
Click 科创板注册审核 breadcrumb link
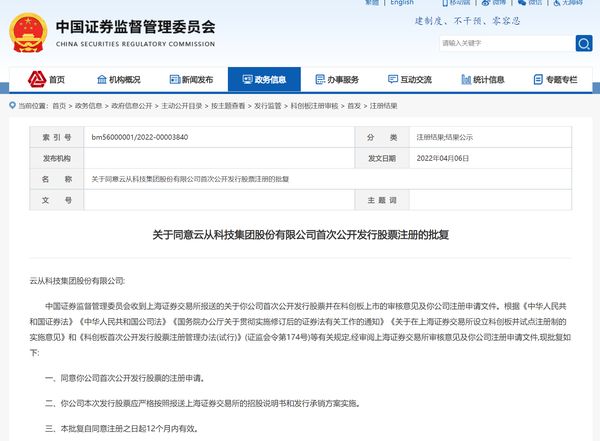pos(310,104)
